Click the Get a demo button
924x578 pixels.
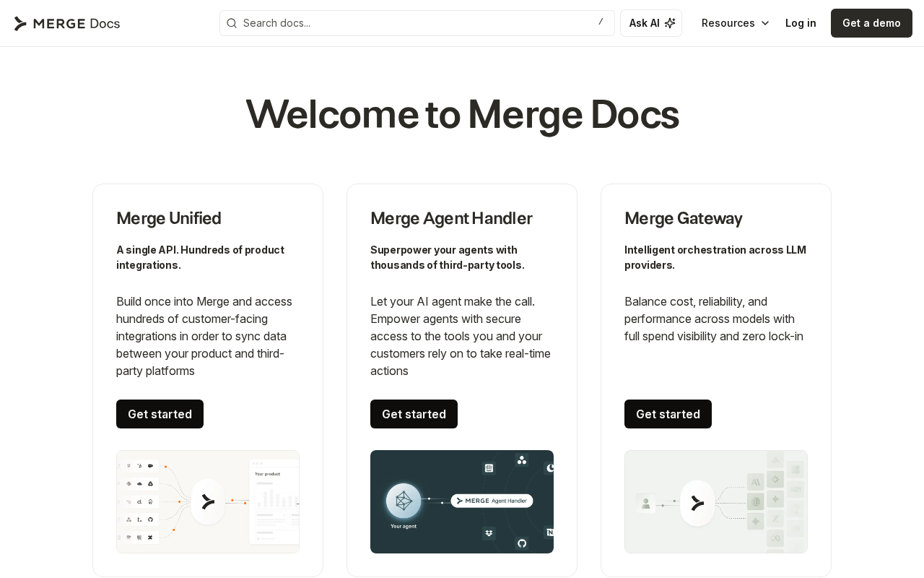[871, 23]
